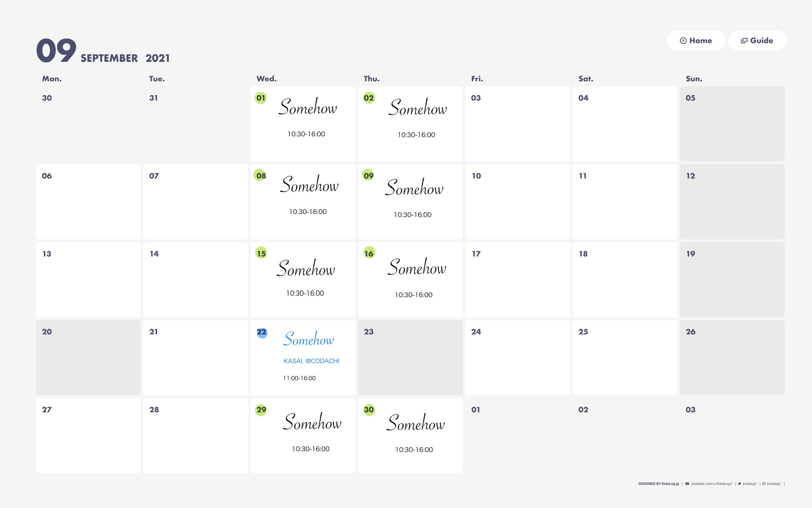This screenshot has height=508, width=812.
Task: Click the green 01 date marker
Action: coord(261,98)
